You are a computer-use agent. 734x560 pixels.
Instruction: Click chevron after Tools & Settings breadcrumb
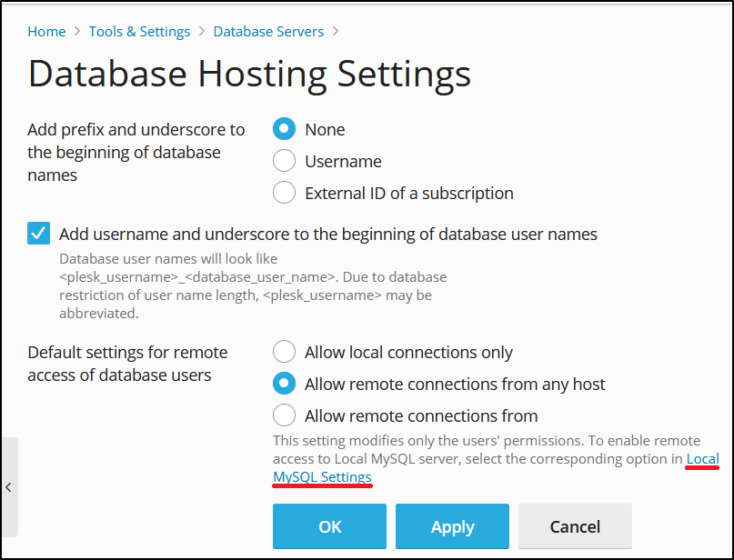(x=202, y=32)
